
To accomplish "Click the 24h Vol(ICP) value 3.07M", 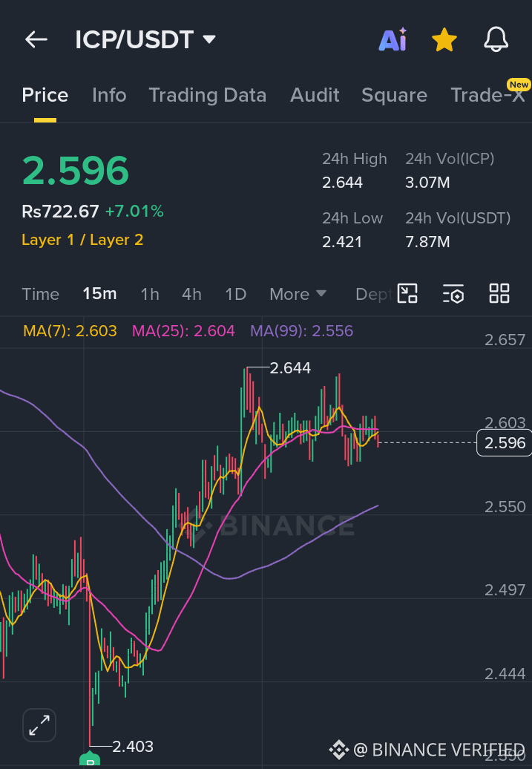I will click(x=427, y=183).
